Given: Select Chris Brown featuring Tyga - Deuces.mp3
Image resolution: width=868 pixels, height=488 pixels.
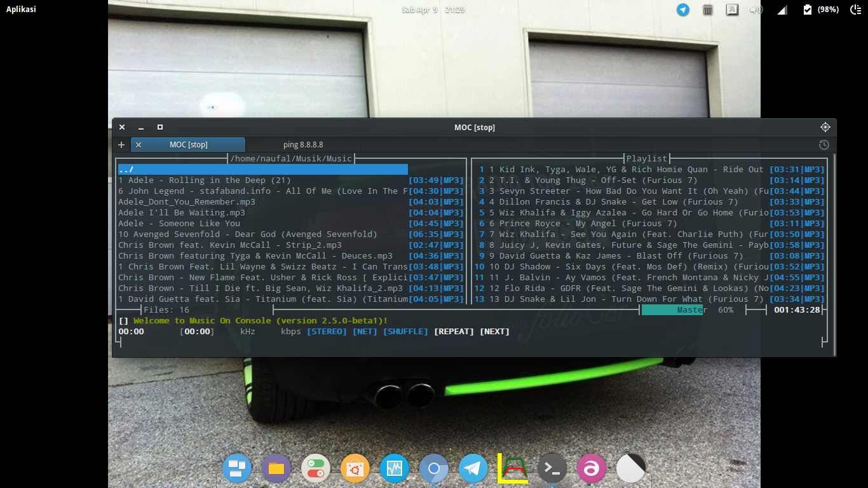Looking at the screenshot, I should coord(291,256).
